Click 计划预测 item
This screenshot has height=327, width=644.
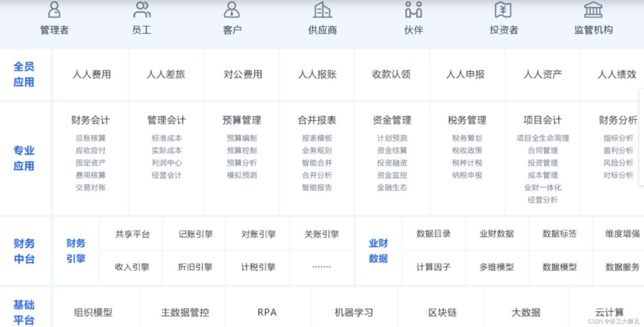392,138
